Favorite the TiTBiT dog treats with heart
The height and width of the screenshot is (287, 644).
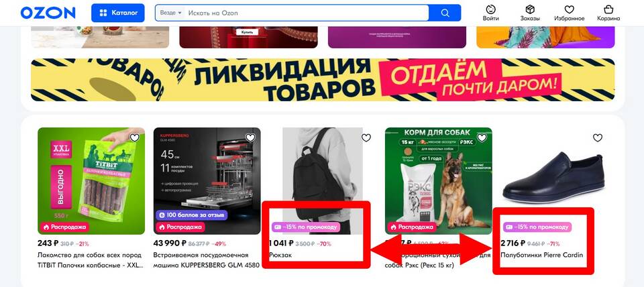click(x=134, y=138)
